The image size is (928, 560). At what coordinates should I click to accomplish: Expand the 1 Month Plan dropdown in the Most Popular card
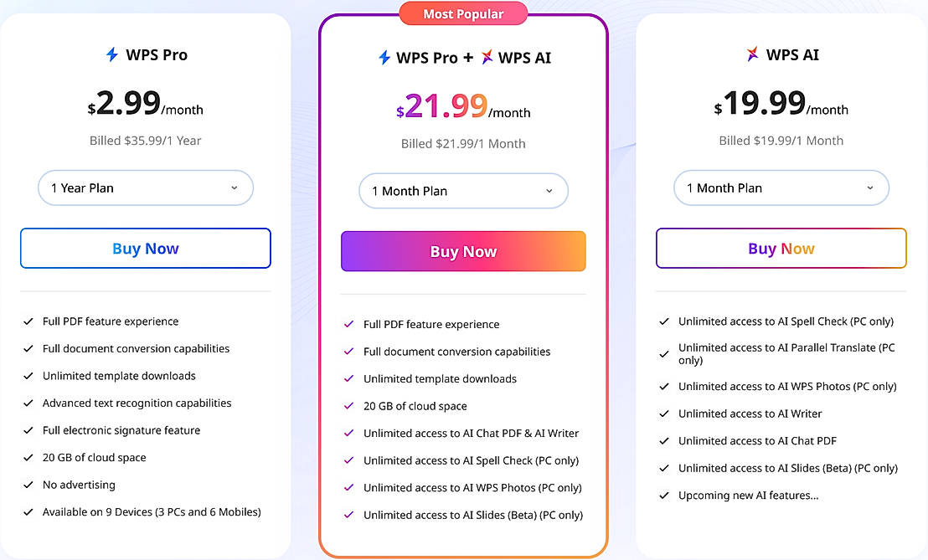[x=463, y=191]
